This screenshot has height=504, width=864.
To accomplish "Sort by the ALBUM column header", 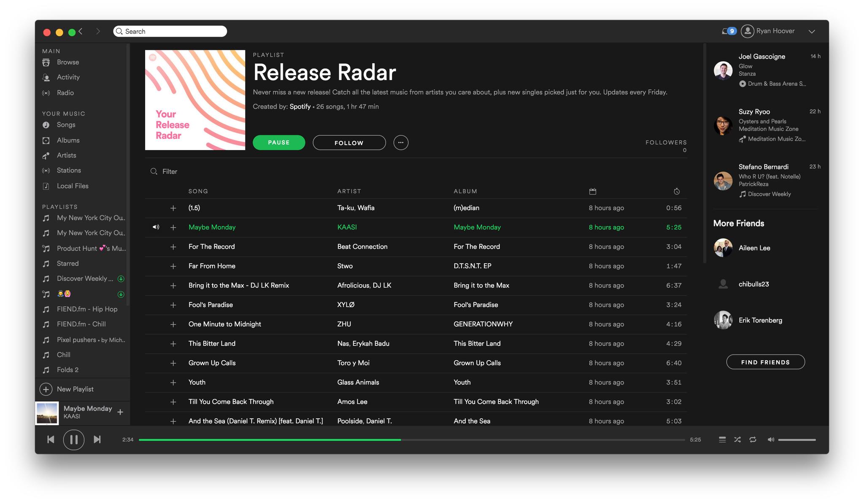I will [465, 191].
